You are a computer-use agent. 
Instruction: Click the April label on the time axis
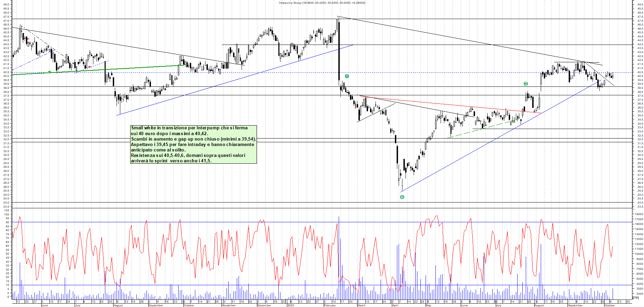coord(395,305)
